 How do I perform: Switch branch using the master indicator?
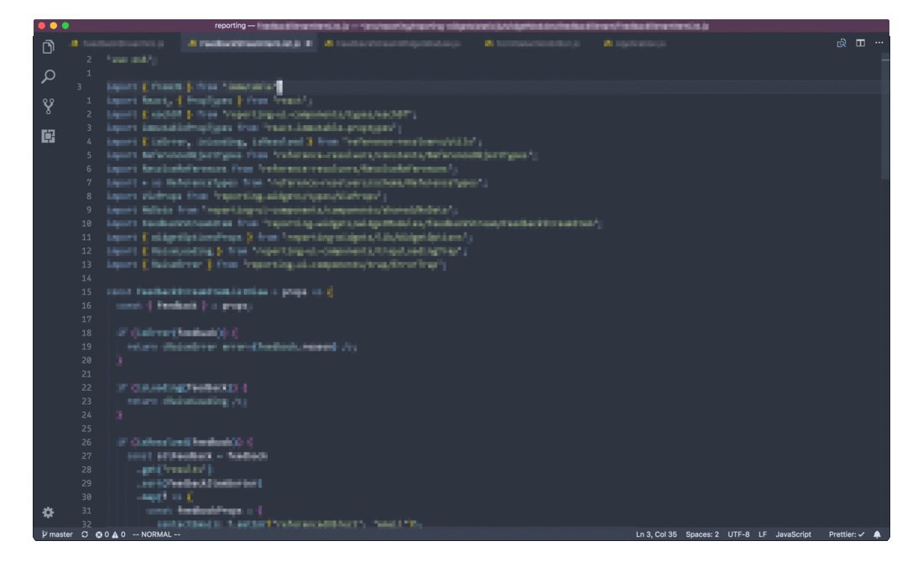[x=57, y=533]
